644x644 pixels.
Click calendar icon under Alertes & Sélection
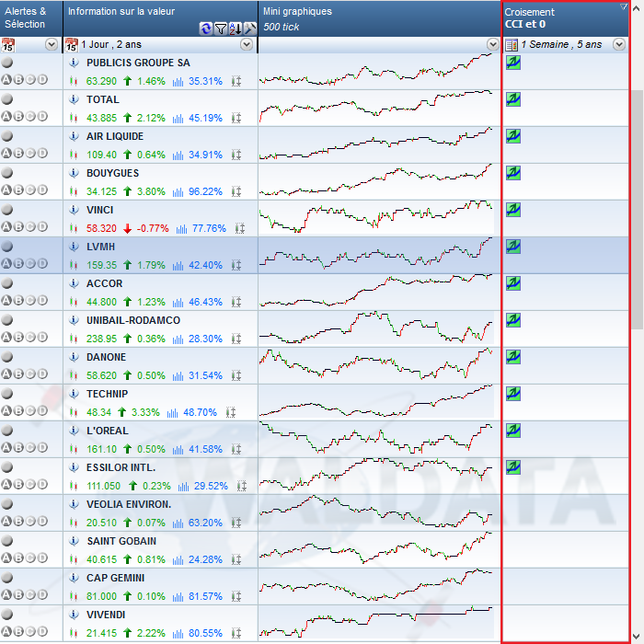(x=7, y=44)
